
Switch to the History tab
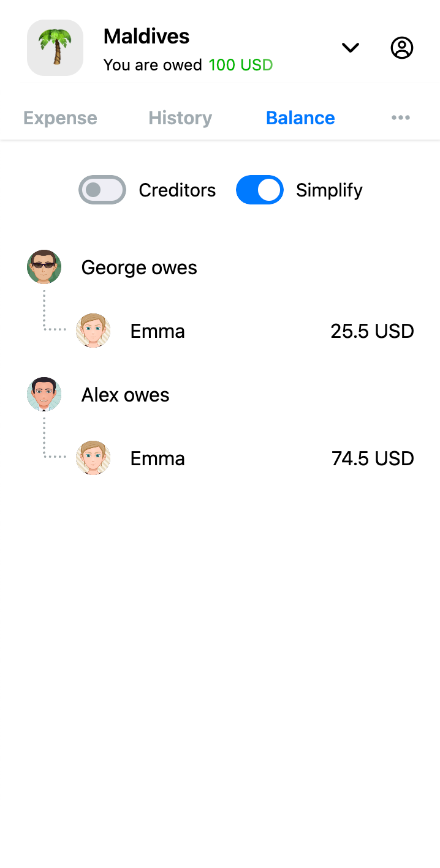coord(180,118)
